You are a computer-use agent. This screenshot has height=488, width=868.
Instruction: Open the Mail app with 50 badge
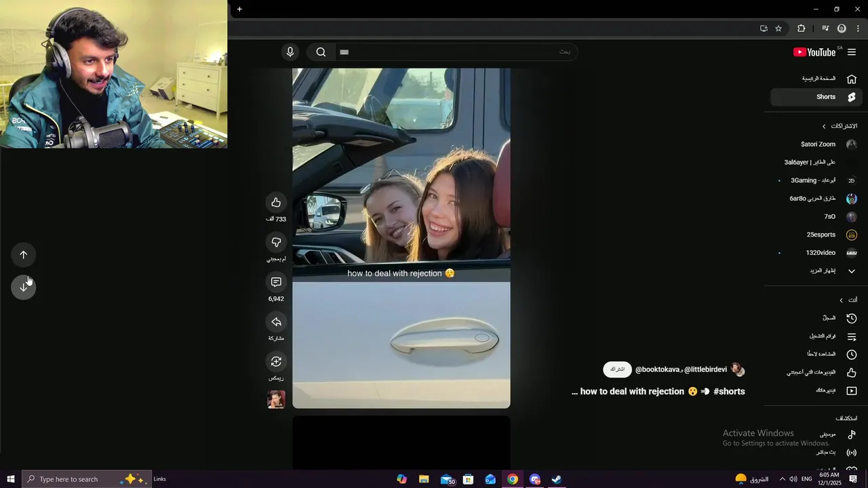pos(448,479)
